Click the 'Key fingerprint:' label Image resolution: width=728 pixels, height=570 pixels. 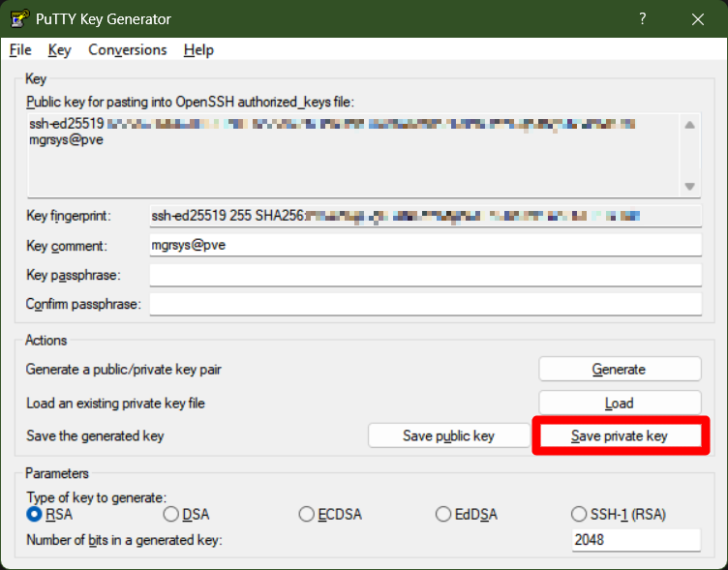[69, 216]
